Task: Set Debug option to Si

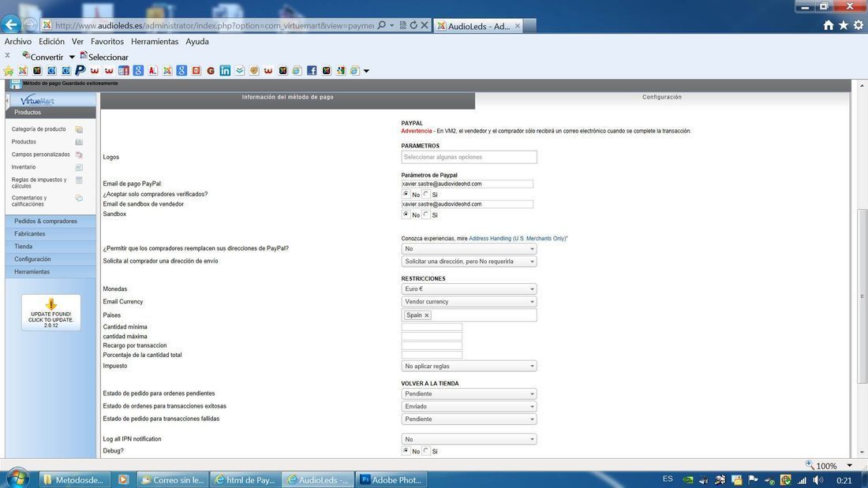Action: click(425, 451)
